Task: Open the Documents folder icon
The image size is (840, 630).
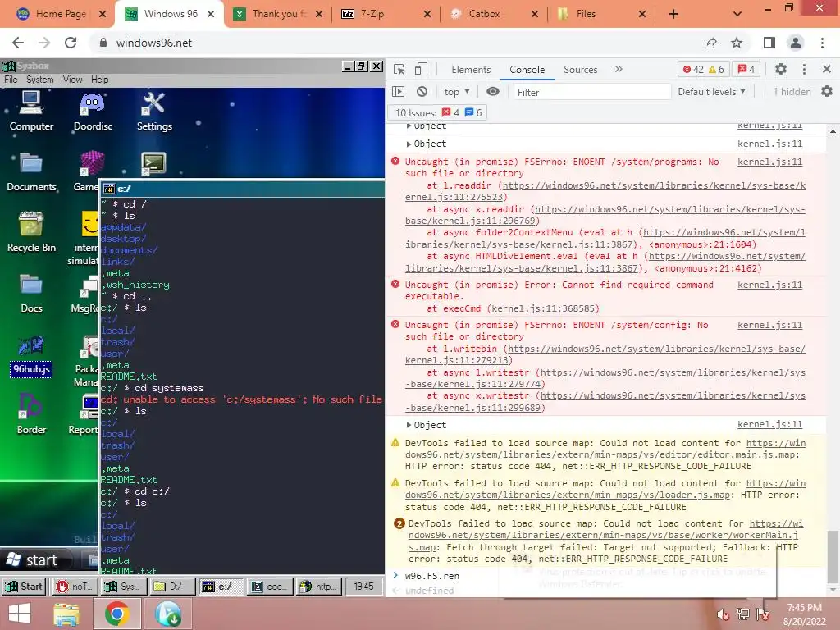Action: (x=31, y=172)
